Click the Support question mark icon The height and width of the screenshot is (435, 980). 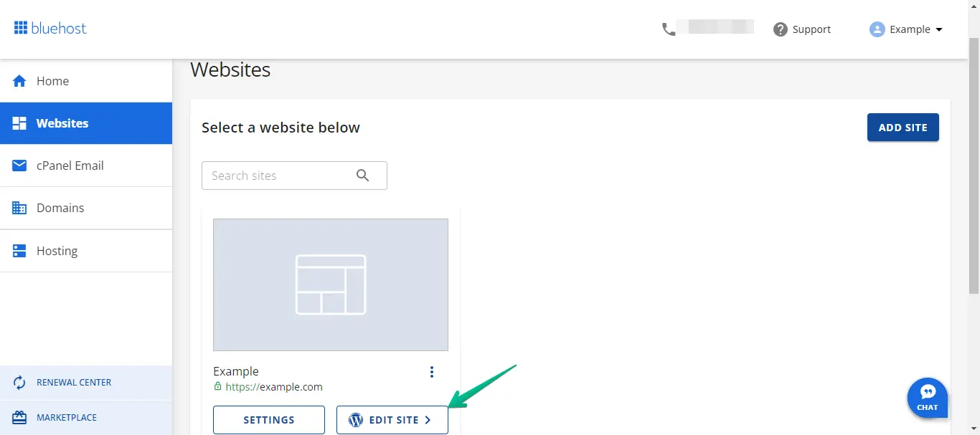tap(781, 29)
